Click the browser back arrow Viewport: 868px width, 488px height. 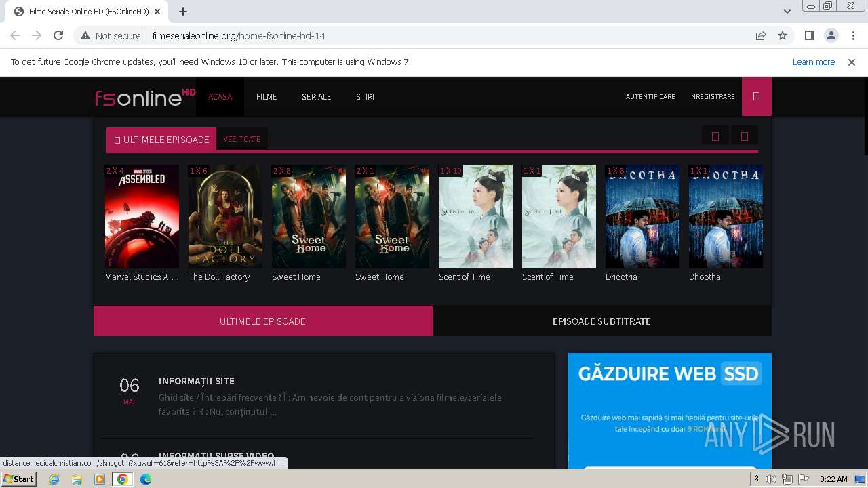tap(15, 35)
